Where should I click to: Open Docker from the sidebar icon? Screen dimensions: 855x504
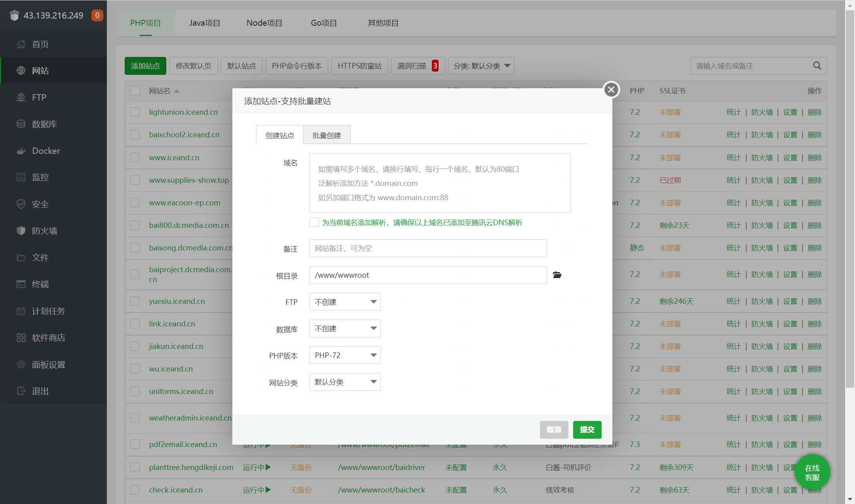pos(21,151)
